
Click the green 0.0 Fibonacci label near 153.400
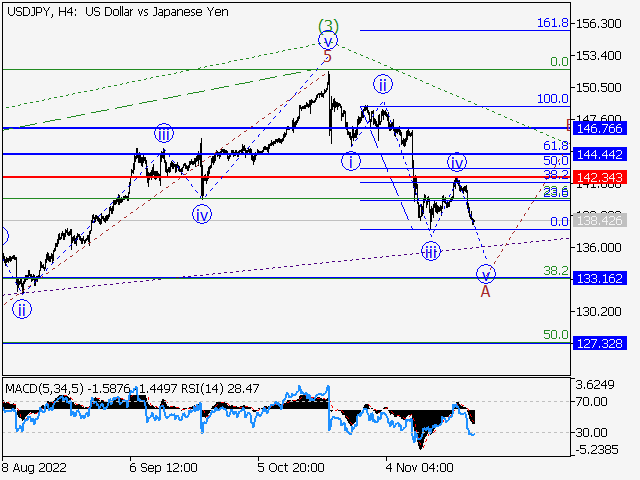click(559, 62)
